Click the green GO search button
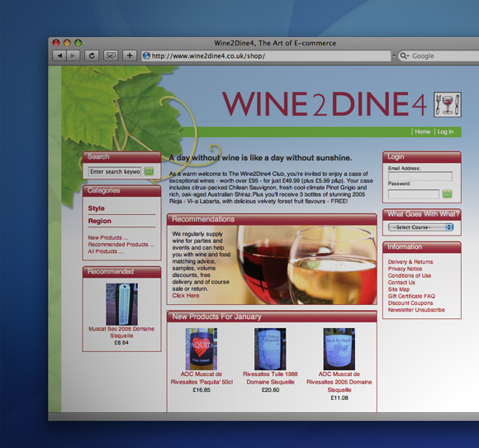 [149, 171]
